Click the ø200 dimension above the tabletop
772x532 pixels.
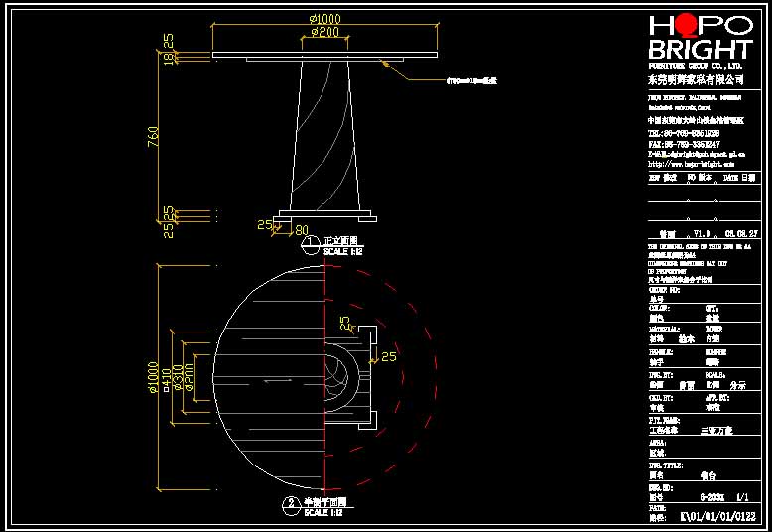[x=324, y=32]
